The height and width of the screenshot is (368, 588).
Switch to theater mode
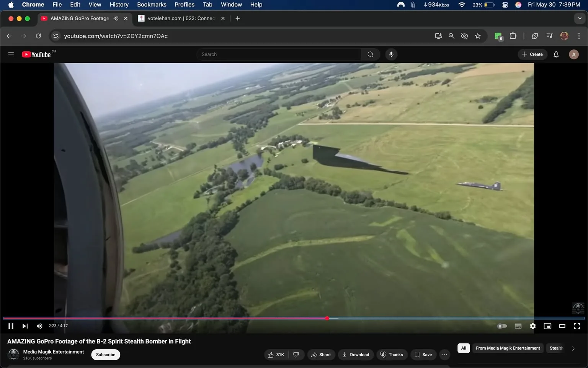(x=562, y=326)
